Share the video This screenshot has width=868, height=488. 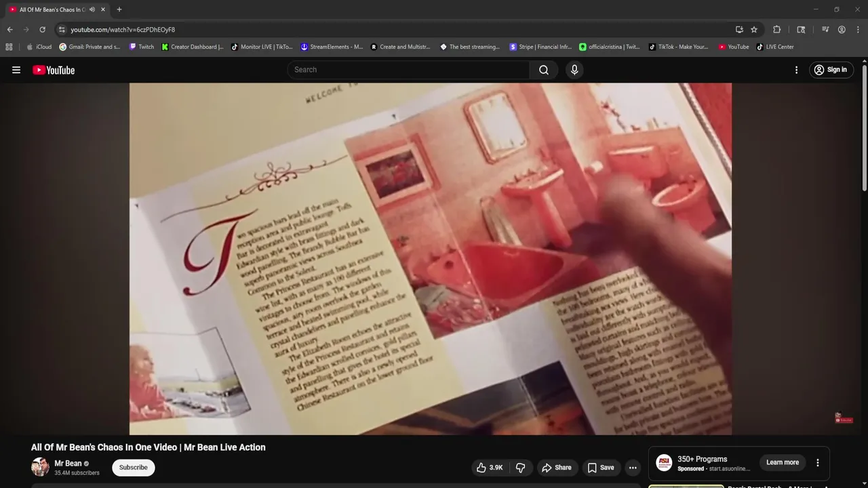(556, 468)
